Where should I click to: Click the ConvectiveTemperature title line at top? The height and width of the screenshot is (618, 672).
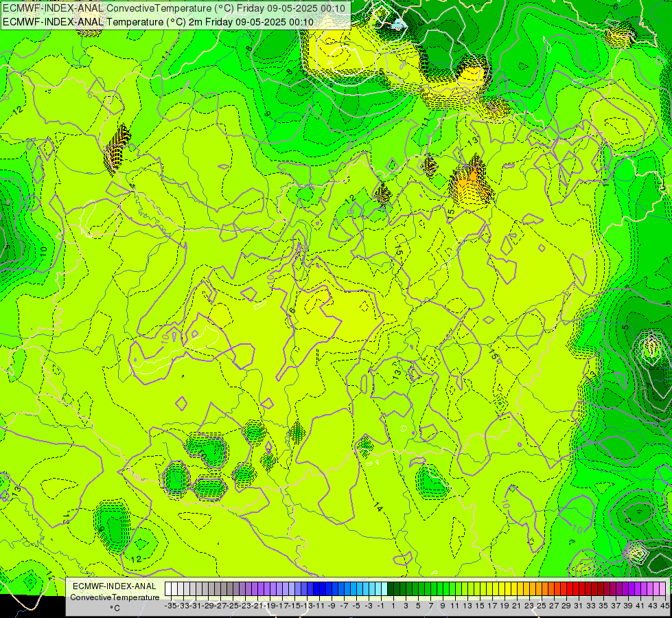[x=174, y=8]
